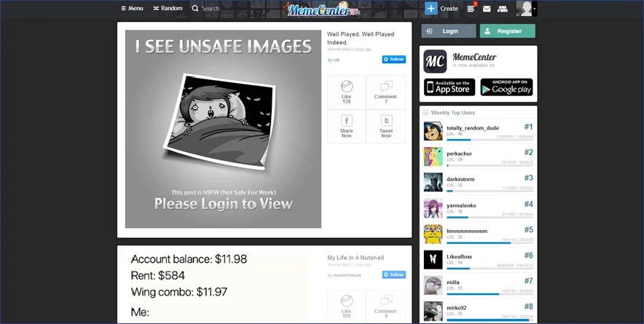Click the Search field in header
Viewport: 644px width, 324px height.
[x=205, y=8]
